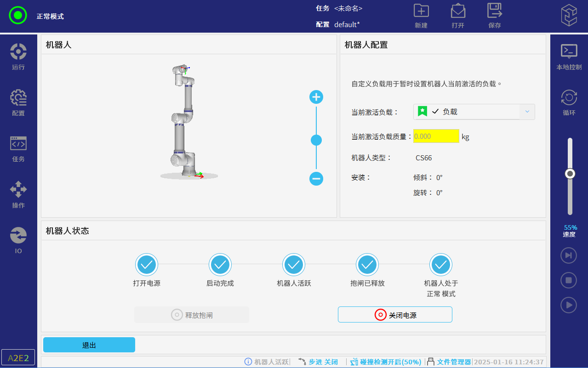The height and width of the screenshot is (368, 588).
Task: Open the 运行 (Run) sidebar panel
Action: click(x=18, y=57)
